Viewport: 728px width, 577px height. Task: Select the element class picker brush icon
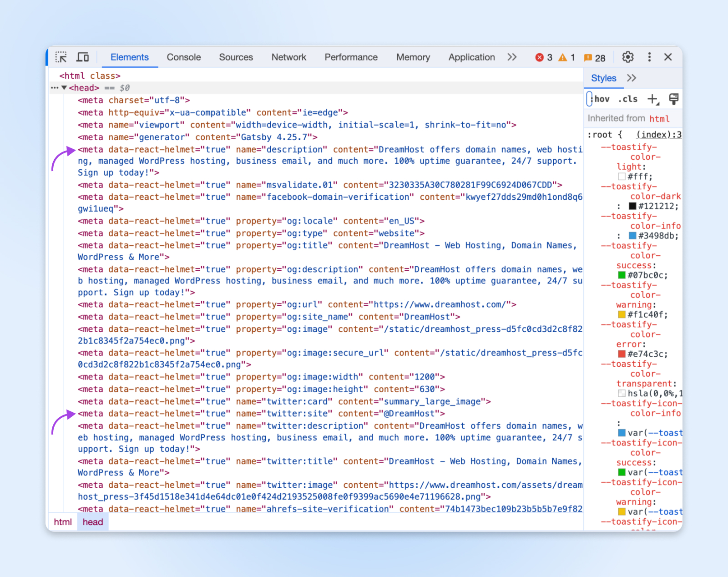673,99
